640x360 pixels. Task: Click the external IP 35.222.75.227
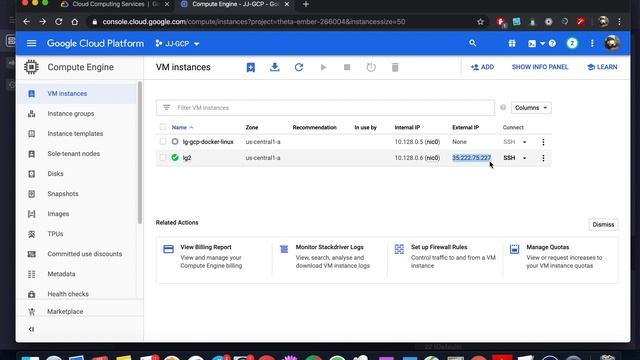471,158
